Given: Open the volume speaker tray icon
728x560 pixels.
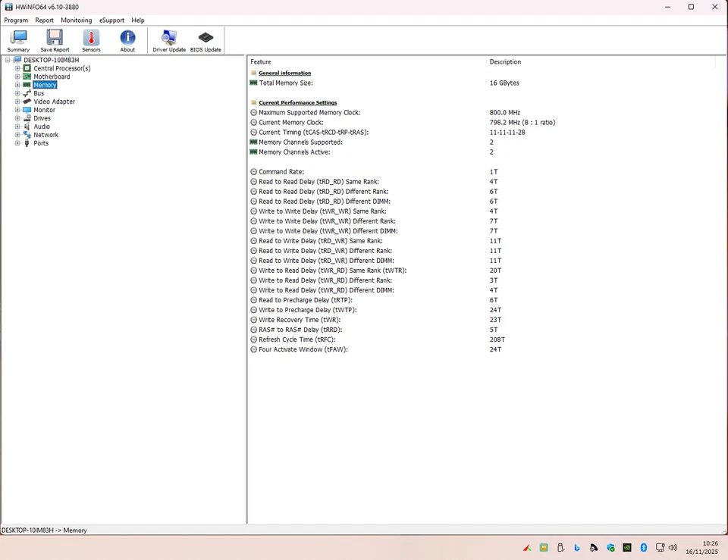Looking at the screenshot, I should (x=673, y=547).
